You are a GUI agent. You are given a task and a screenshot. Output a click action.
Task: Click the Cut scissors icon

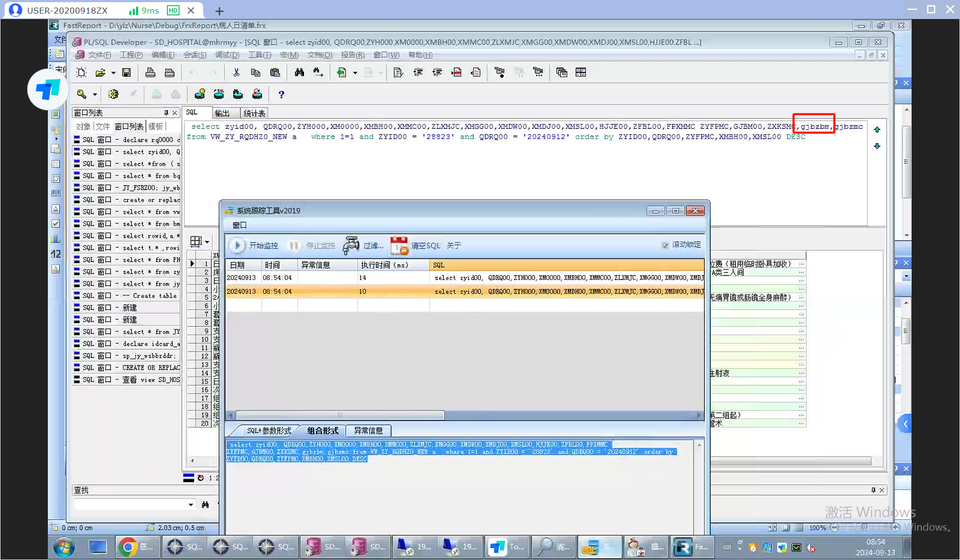click(x=236, y=73)
